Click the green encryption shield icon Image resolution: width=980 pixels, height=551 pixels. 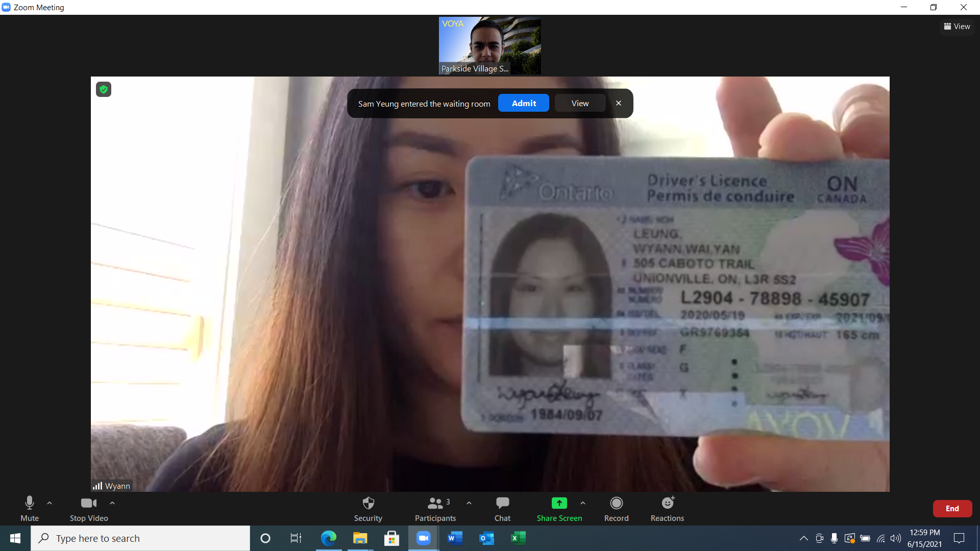(104, 90)
